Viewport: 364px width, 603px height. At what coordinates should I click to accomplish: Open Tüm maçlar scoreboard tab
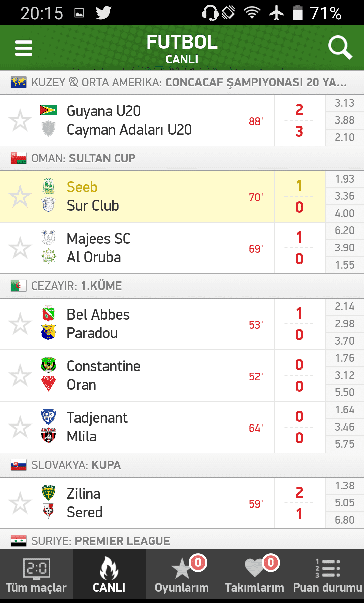click(36, 575)
